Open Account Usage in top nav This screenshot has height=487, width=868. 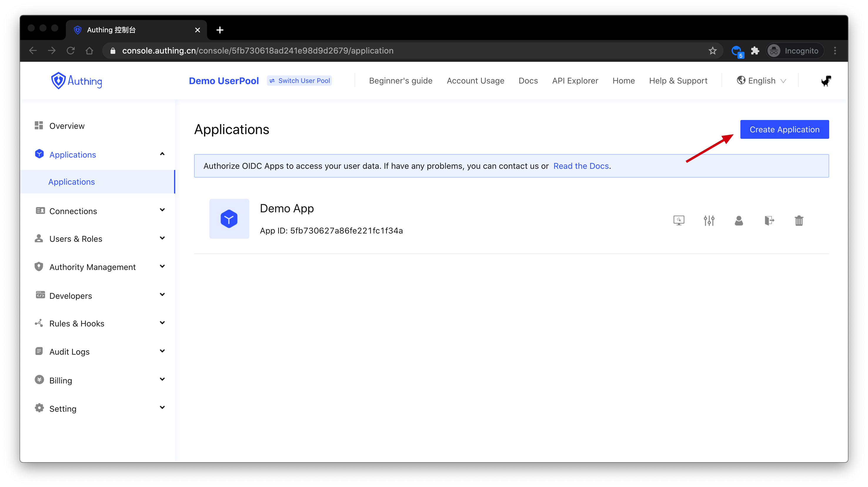[475, 81]
